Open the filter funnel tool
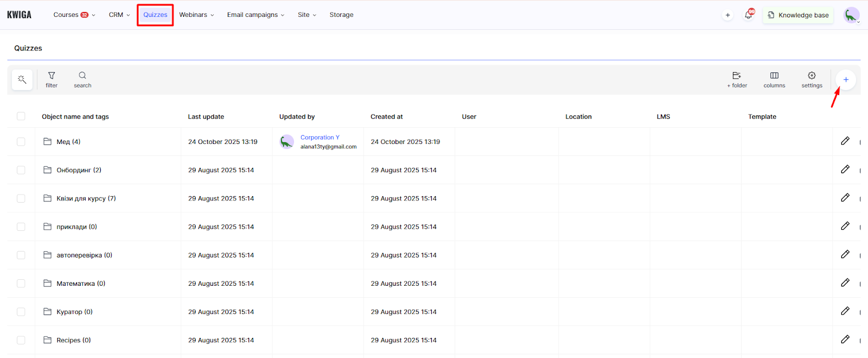Image resolution: width=868 pixels, height=358 pixels. [x=52, y=79]
